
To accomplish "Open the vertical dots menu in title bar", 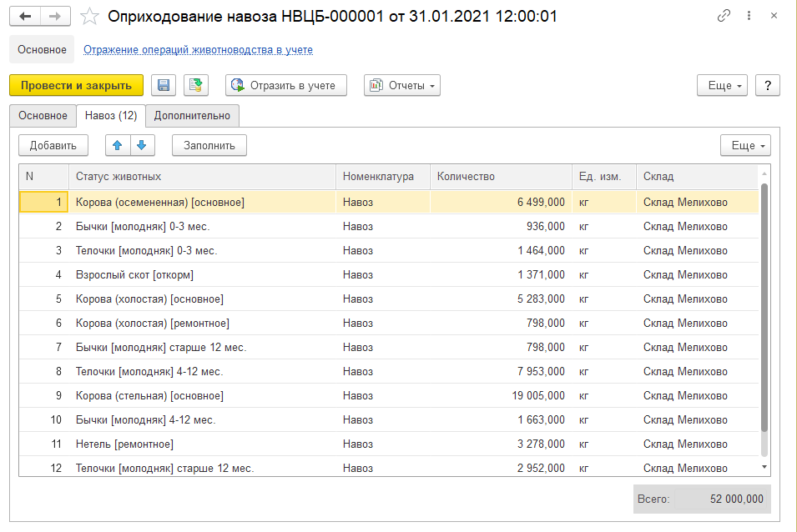I will [749, 17].
